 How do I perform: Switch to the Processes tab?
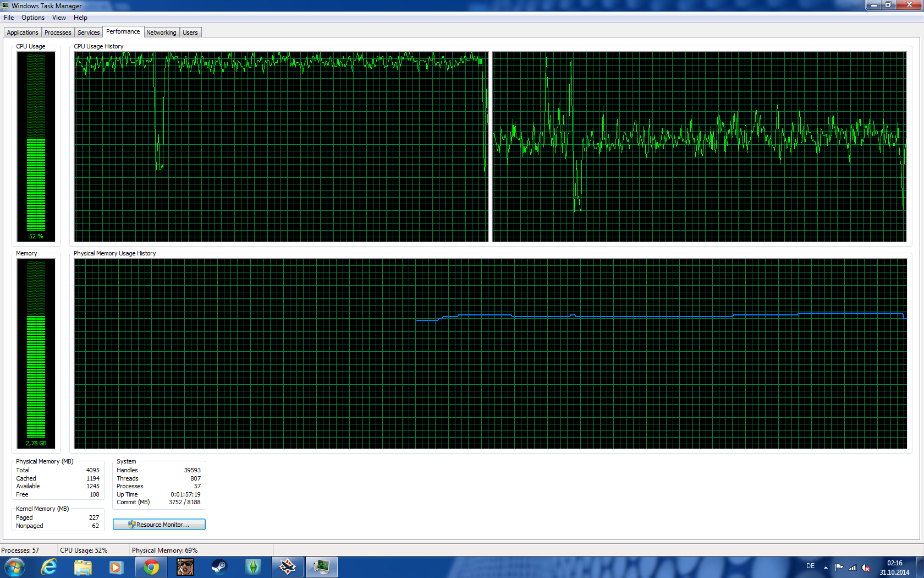58,32
